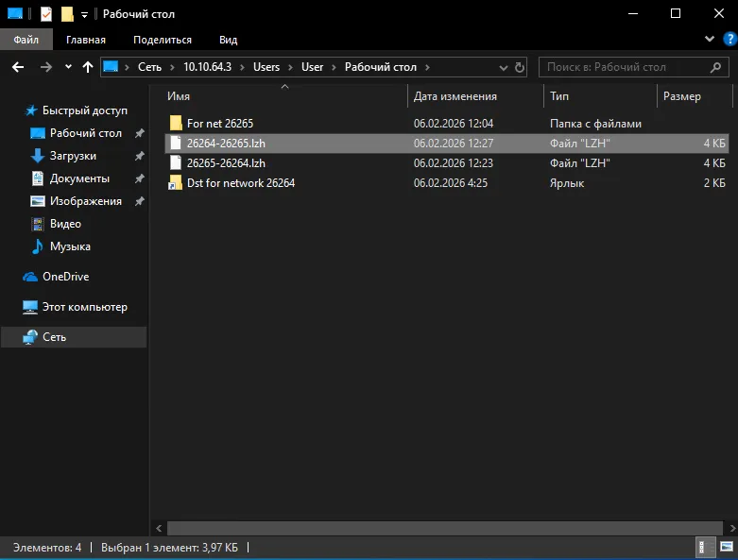Viewport: 738px width, 560px height.
Task: Click the date 06.02.2026 12:23
Action: (454, 162)
